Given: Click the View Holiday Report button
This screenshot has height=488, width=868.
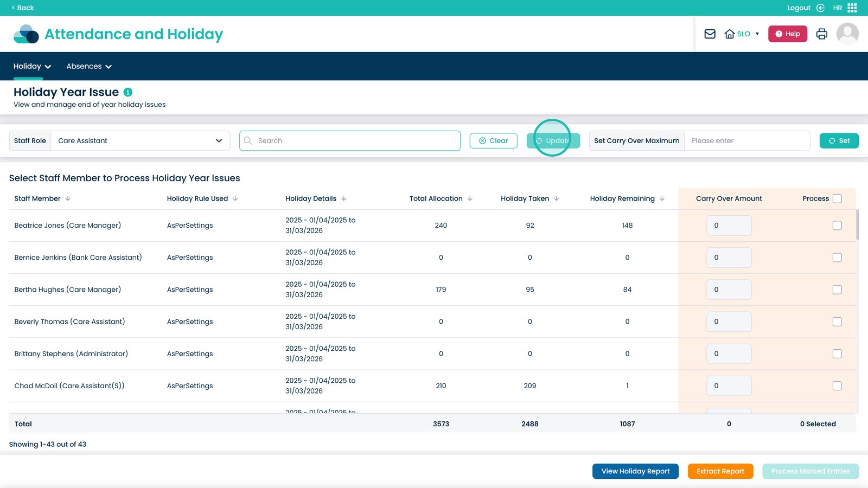Looking at the screenshot, I should tap(635, 471).
